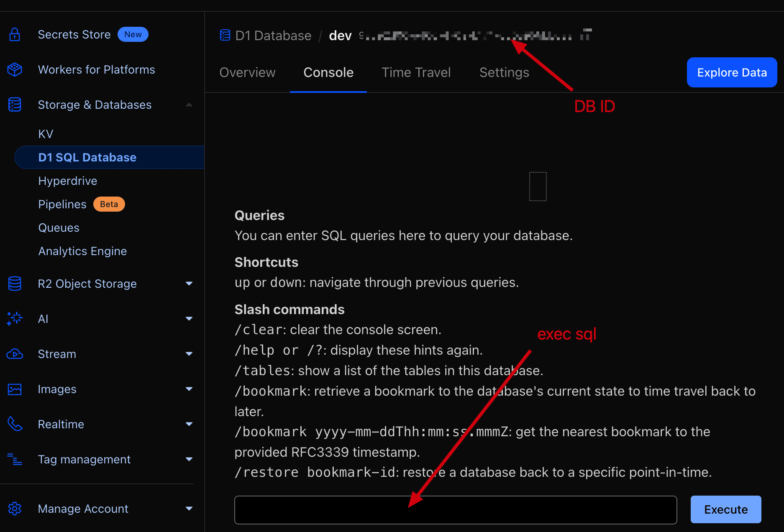Click the Realtime phone icon
This screenshot has height=532, width=784.
15,424
